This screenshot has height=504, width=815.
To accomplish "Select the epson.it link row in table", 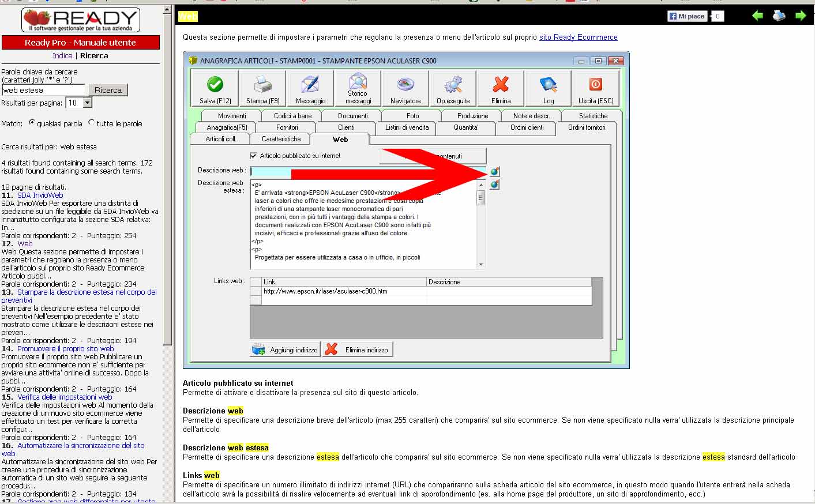I will point(421,291).
